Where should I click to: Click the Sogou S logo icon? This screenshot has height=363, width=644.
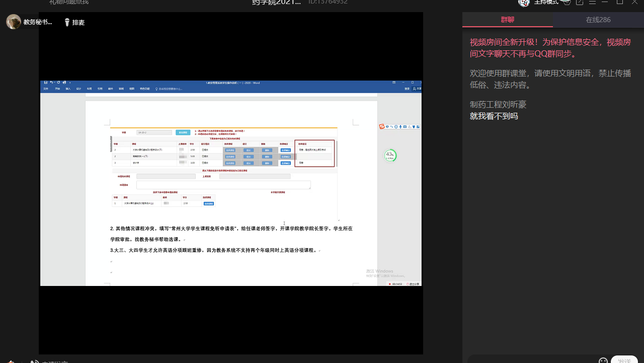pos(382,126)
